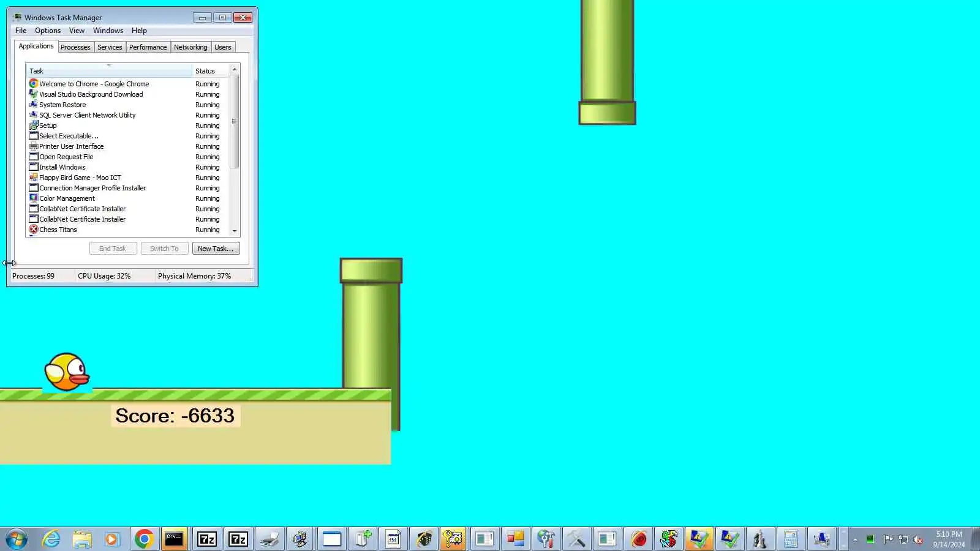Select the Connection Manager Profile Installer task
Viewport: 980px width, 551px height.
(x=127, y=188)
